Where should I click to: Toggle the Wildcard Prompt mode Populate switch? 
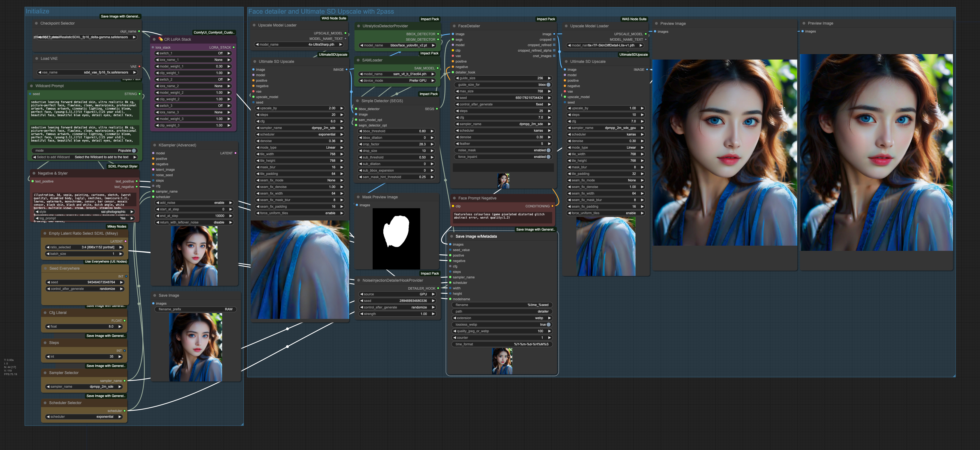click(x=134, y=151)
